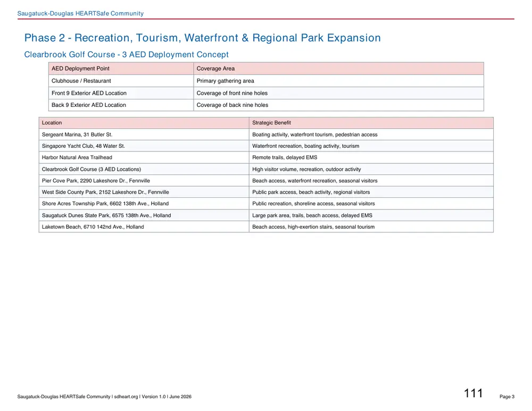Click the Clubhouse / Restaurant cell
This screenshot has width=532, height=411.
121,81
